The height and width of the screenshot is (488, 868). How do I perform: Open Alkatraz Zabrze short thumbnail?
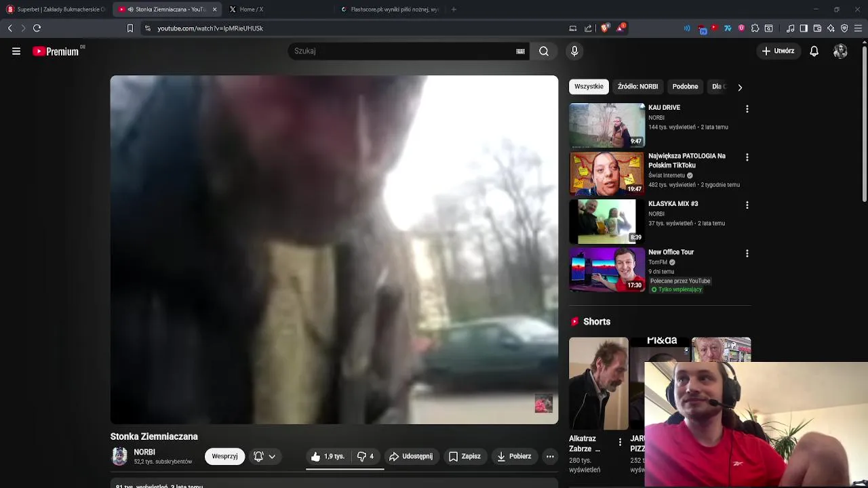tap(599, 384)
